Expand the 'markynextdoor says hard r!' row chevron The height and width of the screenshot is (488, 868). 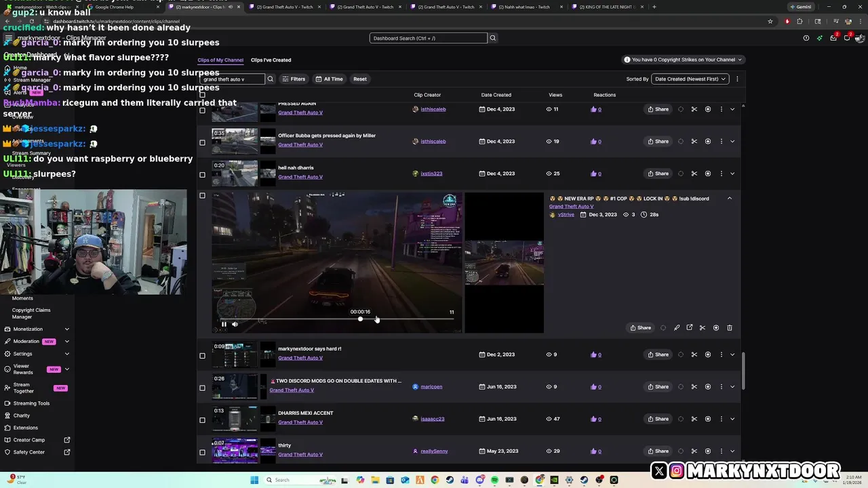tap(732, 354)
